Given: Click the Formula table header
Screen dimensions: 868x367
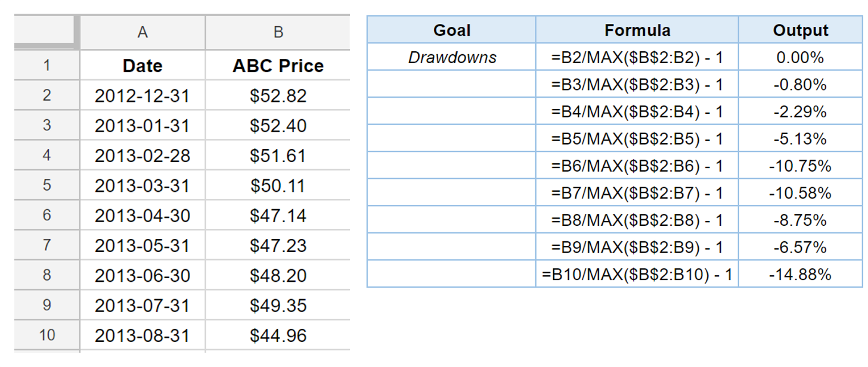Looking at the screenshot, I should 637,30.
